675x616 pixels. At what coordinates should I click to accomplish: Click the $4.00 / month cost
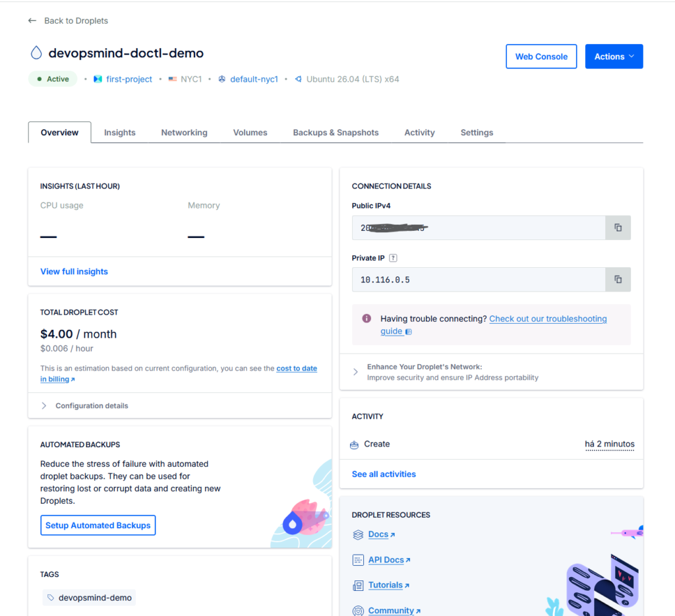pyautogui.click(x=78, y=334)
